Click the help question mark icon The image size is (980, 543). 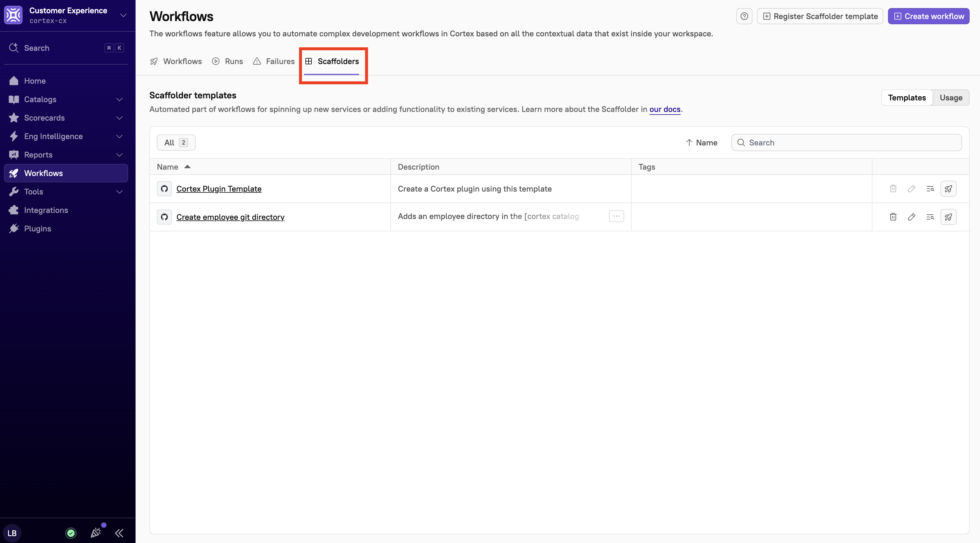pos(744,16)
